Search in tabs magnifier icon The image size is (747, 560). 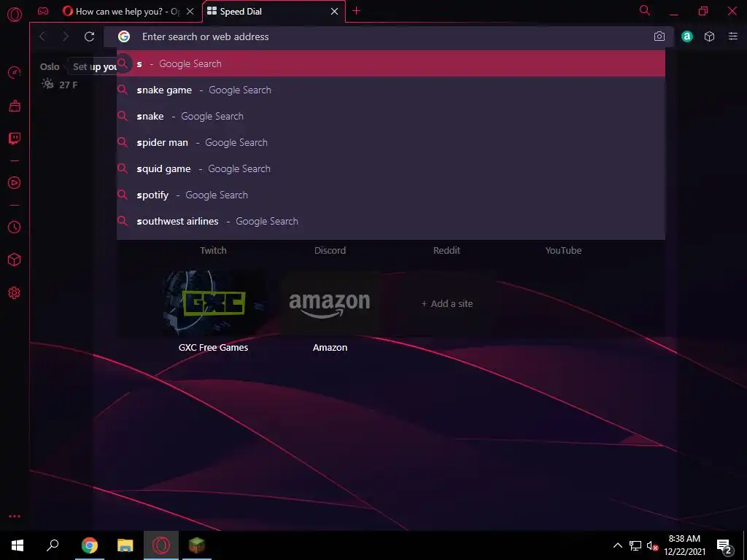tap(645, 10)
